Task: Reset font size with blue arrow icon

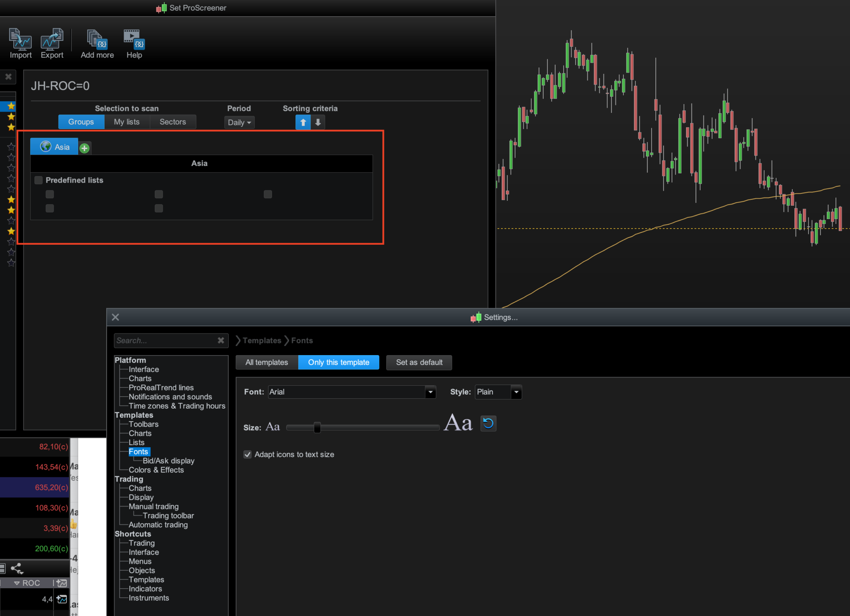Action: coord(488,424)
